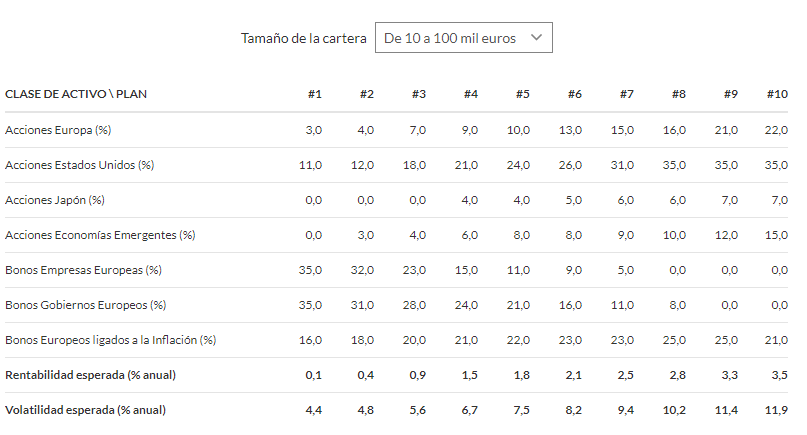Viewport: 807px width, 435px height.
Task: Select the 'Rentabilidad esperada (% anual)' row label
Action: (x=91, y=375)
